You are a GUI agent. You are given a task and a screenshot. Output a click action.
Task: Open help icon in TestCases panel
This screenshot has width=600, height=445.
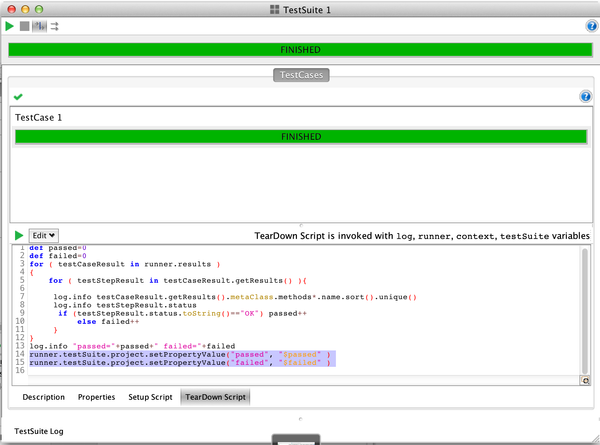coord(585,97)
